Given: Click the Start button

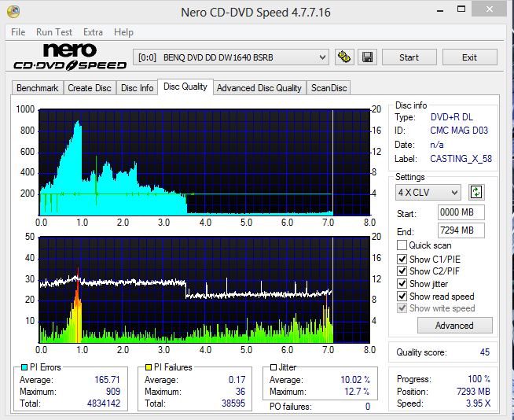Looking at the screenshot, I should (409, 57).
